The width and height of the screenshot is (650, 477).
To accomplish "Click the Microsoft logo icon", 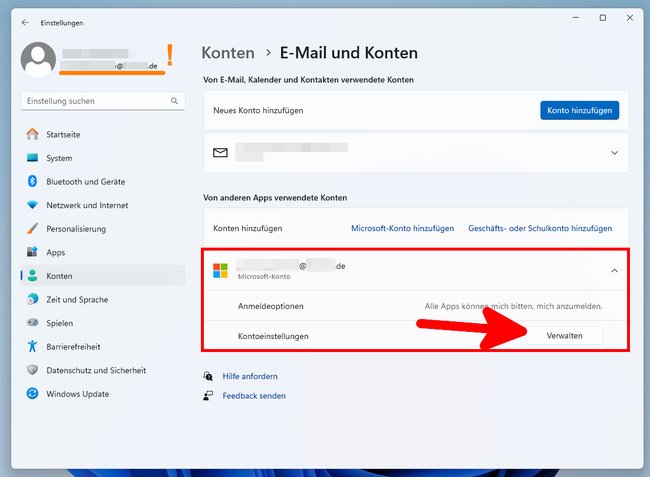I will point(220,270).
